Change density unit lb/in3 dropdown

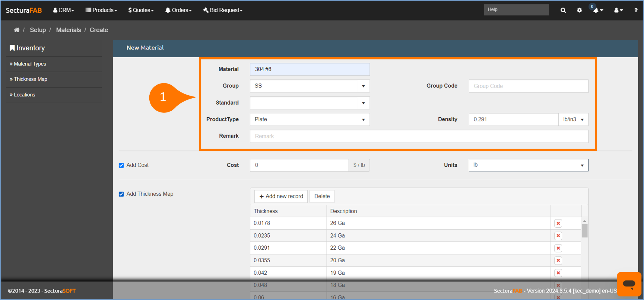573,120
